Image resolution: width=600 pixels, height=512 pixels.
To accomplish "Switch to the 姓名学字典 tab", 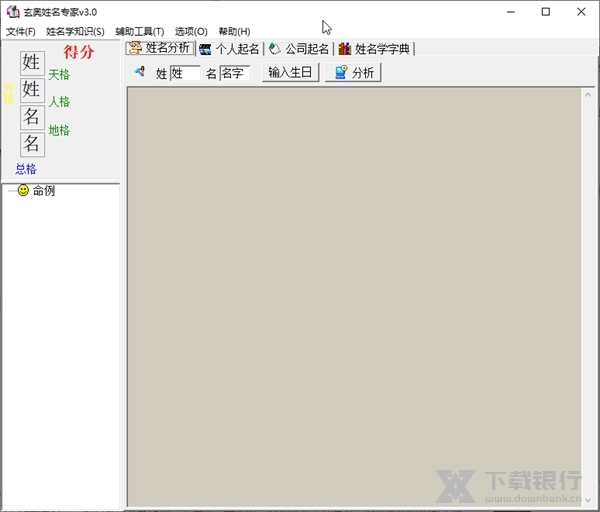I will coord(374,49).
